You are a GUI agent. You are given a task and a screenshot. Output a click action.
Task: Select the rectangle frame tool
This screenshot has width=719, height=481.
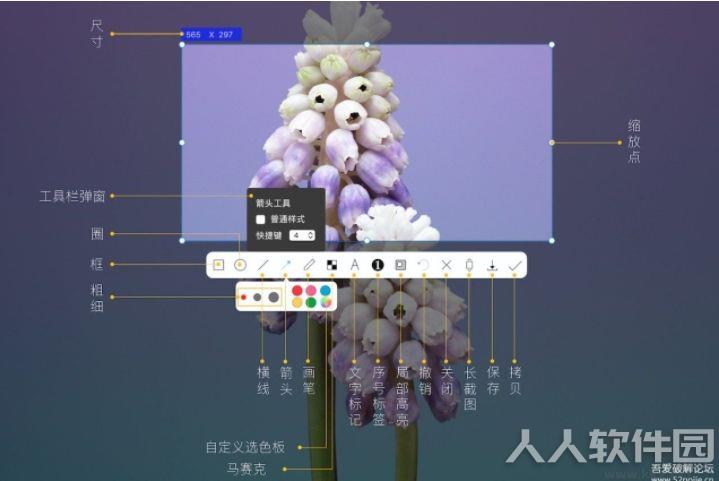click(x=218, y=265)
